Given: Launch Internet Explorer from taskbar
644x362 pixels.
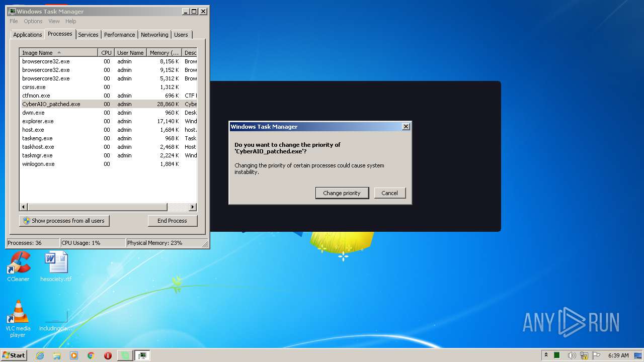Looking at the screenshot, I should tap(40, 355).
